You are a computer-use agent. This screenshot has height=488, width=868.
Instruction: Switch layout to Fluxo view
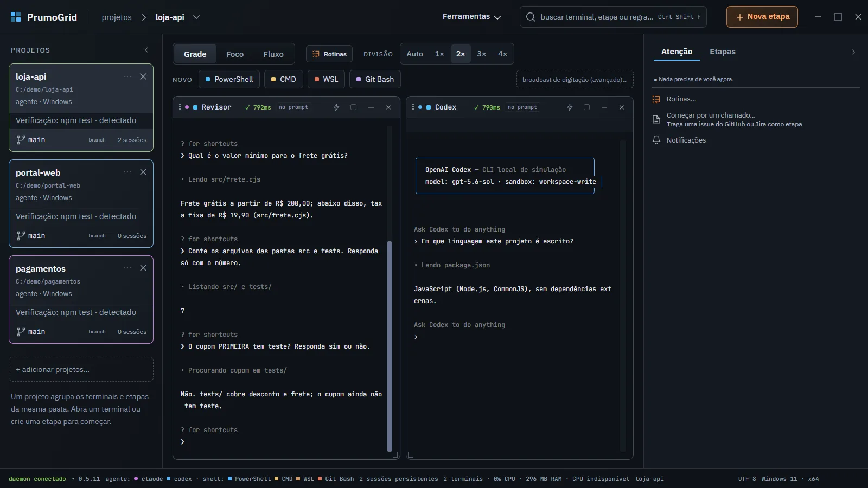[273, 54]
